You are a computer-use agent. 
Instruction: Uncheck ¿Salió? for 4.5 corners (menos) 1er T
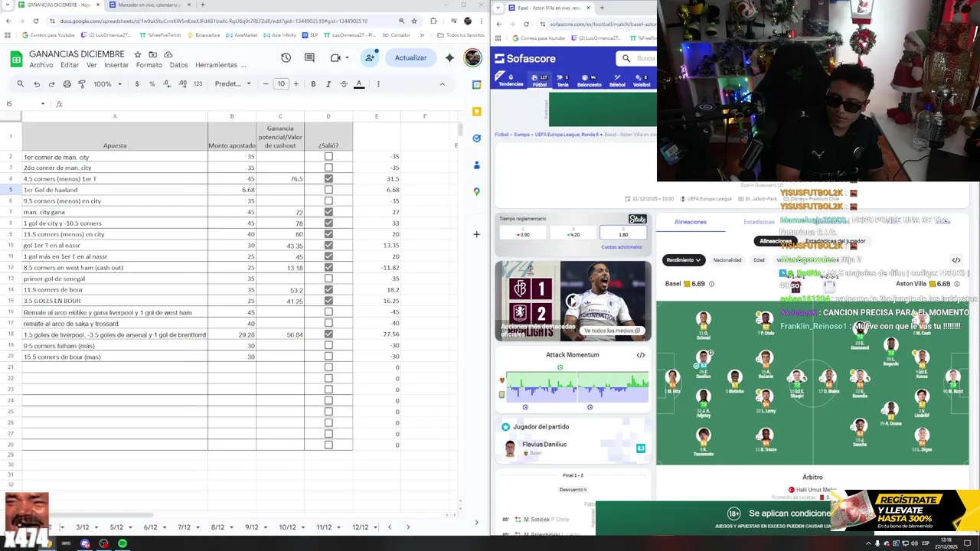click(328, 179)
